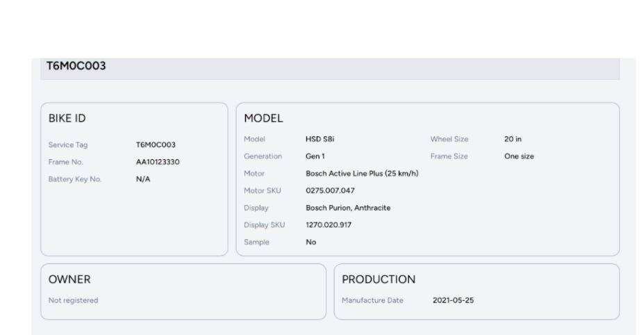Select the Sample value No

(x=311, y=243)
